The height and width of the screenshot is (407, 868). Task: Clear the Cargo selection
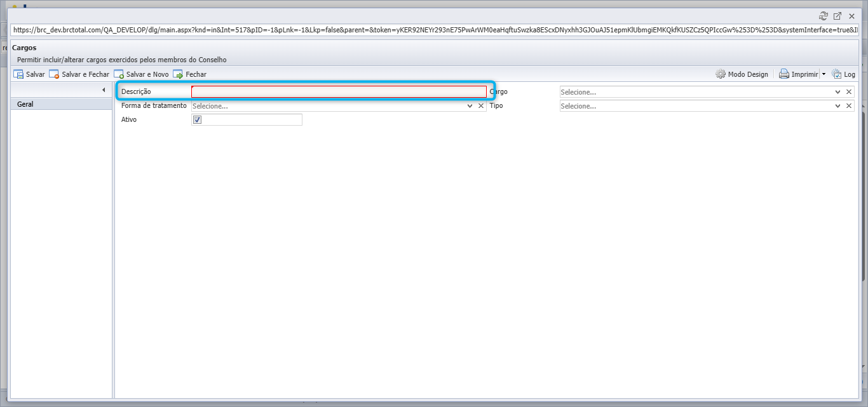click(849, 92)
